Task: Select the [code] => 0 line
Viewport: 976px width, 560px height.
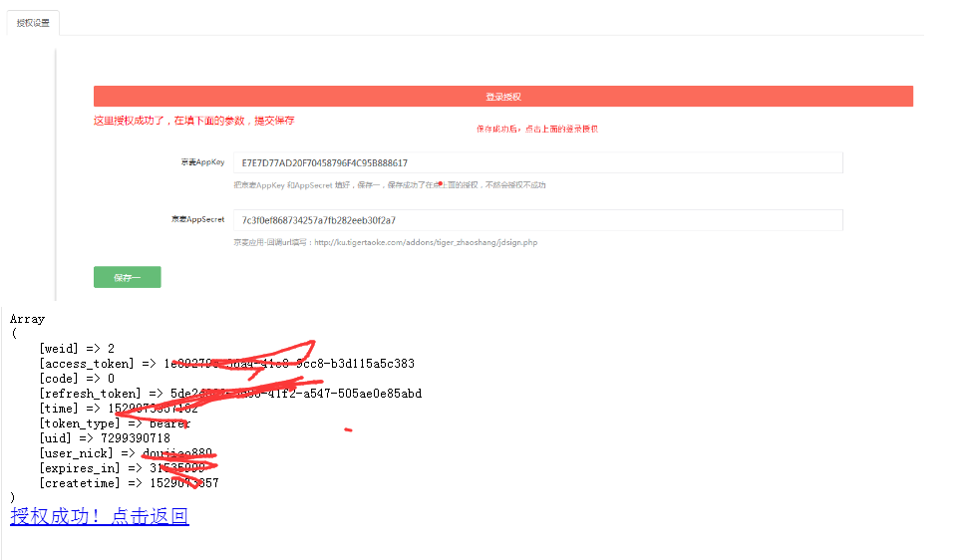Action: 77,379
